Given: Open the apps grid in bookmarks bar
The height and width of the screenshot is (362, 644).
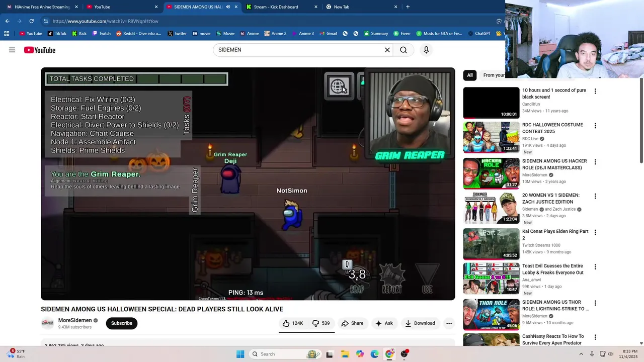Looking at the screenshot, I should pos(7,34).
